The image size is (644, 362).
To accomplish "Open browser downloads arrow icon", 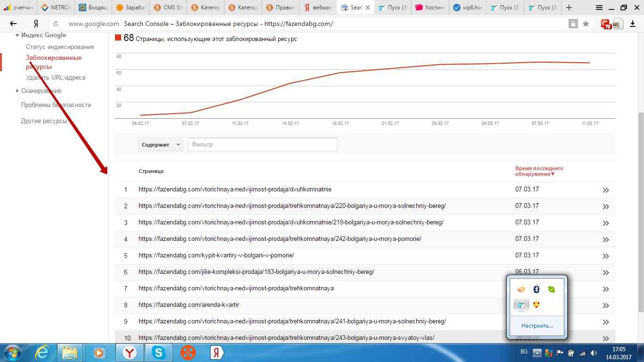I will [633, 24].
